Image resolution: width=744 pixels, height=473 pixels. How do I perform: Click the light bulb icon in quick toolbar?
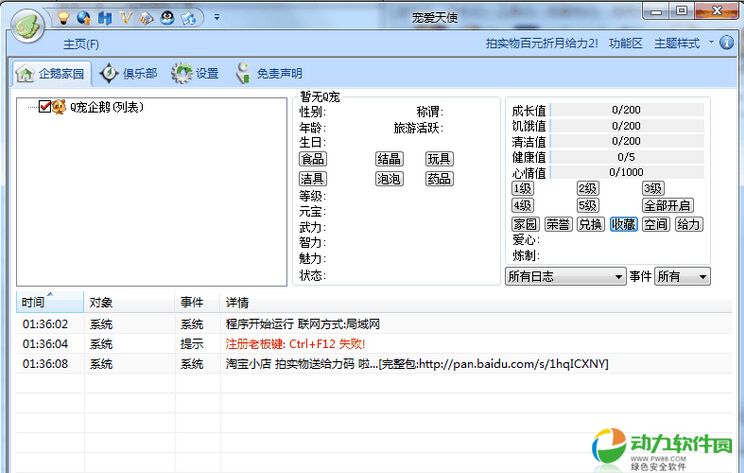63,17
